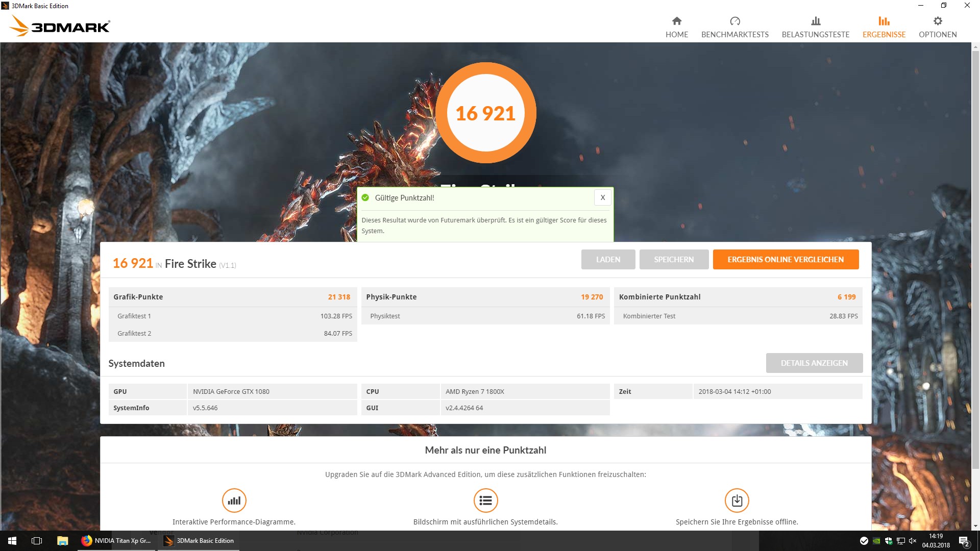This screenshot has height=551, width=980.
Task: Click the save results offline icon
Action: click(x=737, y=500)
